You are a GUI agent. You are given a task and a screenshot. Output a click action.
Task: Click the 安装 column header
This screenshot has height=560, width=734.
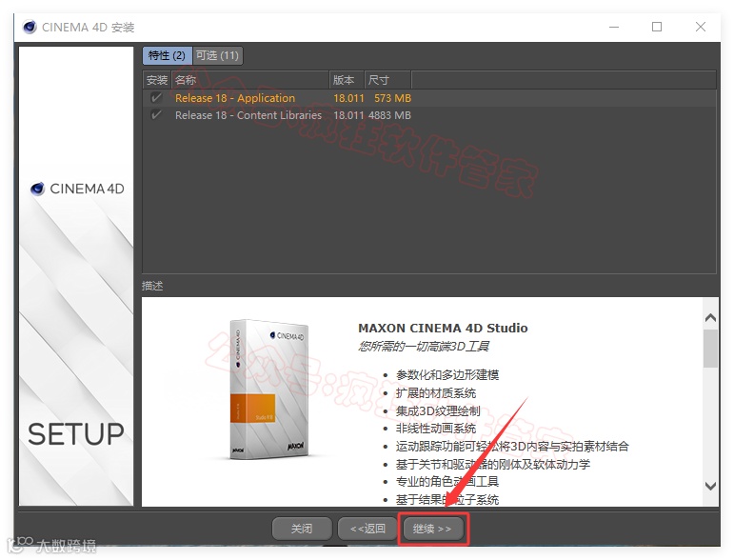pyautogui.click(x=157, y=80)
